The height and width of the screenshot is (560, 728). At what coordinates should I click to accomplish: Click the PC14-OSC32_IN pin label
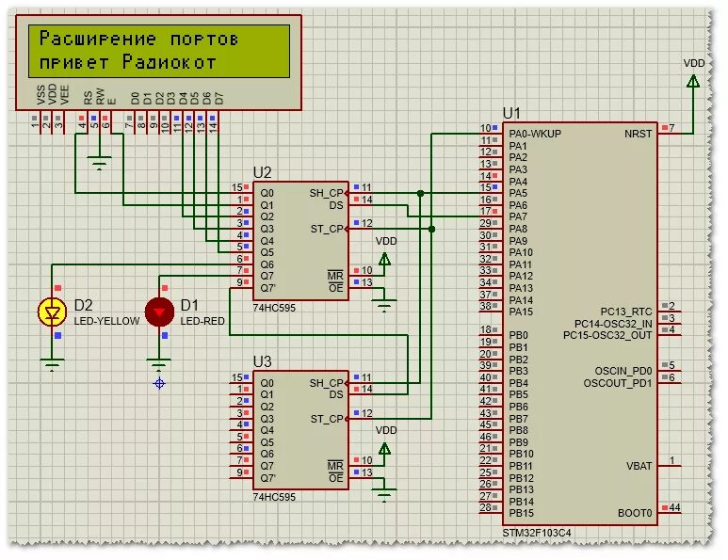[613, 324]
